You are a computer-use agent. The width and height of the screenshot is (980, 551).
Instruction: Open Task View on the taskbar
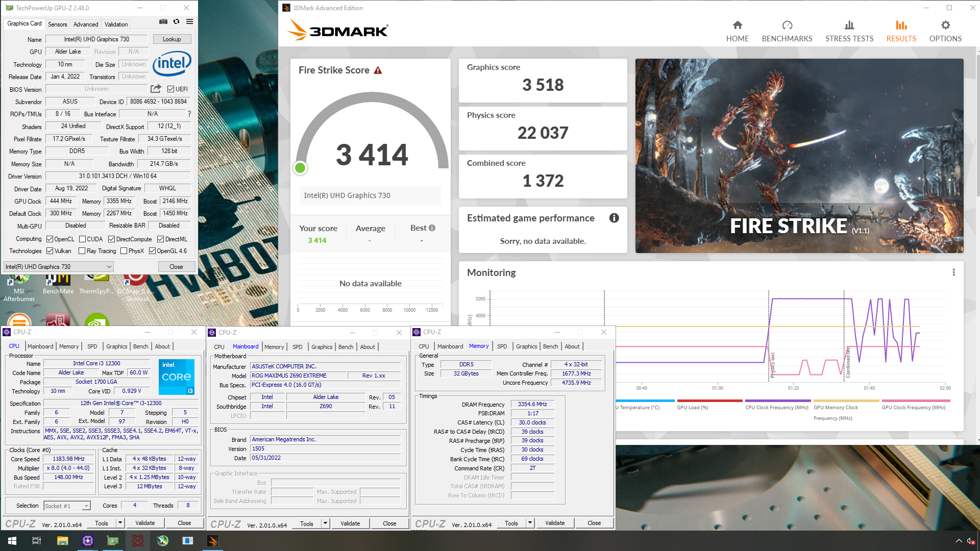coord(37,540)
